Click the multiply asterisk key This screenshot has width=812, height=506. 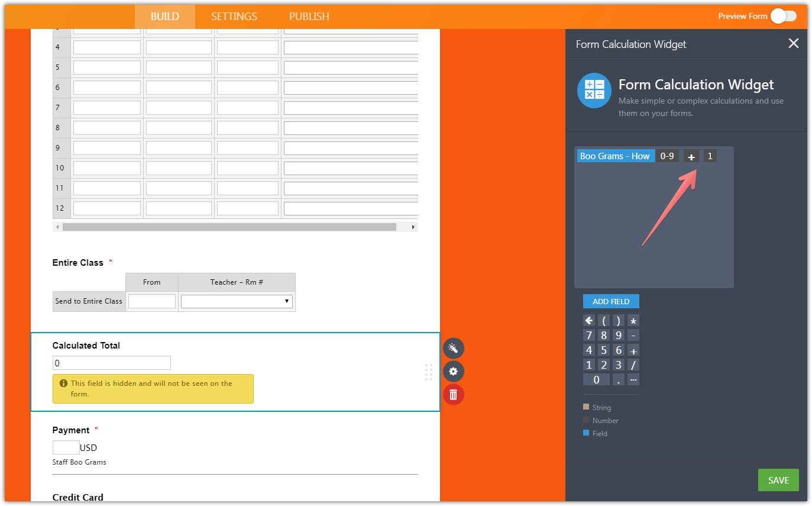click(633, 321)
